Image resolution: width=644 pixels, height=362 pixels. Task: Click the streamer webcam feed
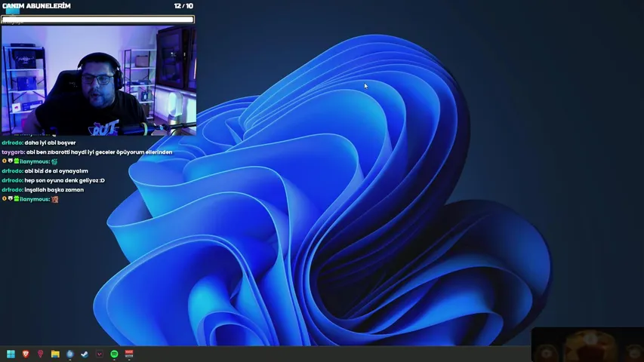coord(99,81)
